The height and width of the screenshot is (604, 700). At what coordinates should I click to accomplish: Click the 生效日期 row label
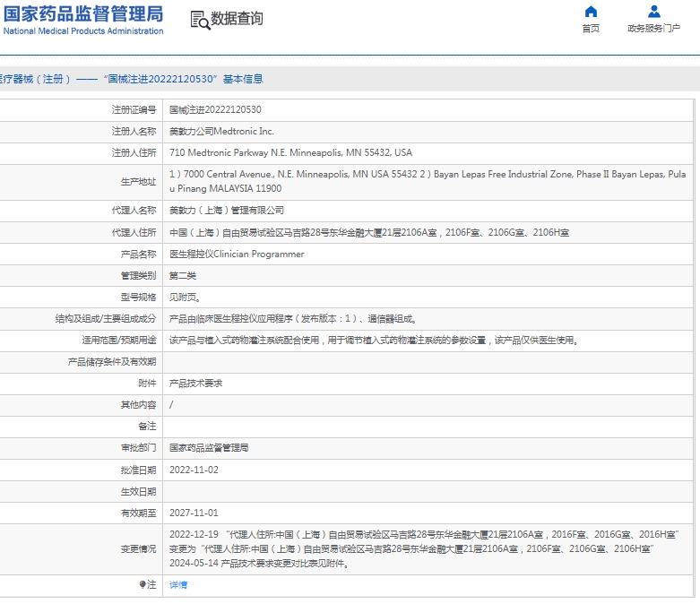(138, 491)
